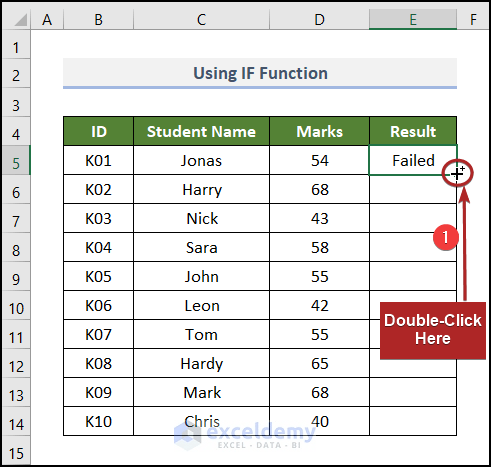The width and height of the screenshot is (491, 467).
Task: Select row 9 header
Action: (16, 276)
